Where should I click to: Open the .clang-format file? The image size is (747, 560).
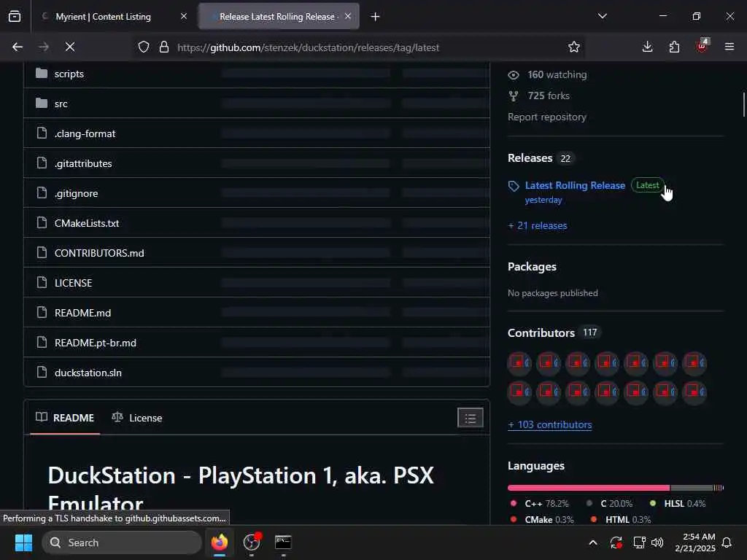(x=85, y=134)
